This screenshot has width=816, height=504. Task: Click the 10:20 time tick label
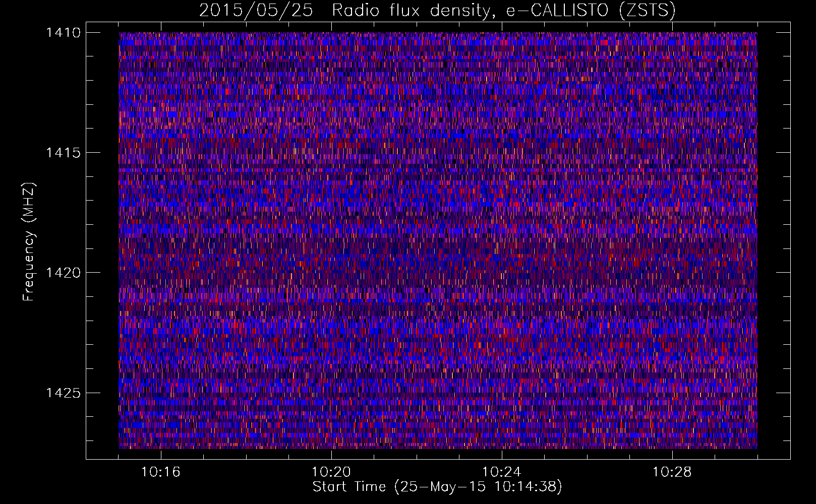click(x=331, y=472)
